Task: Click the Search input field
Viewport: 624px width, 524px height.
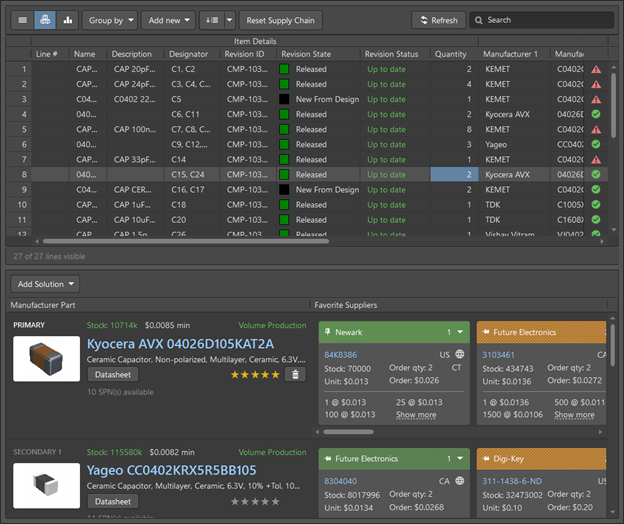Action: click(545, 20)
